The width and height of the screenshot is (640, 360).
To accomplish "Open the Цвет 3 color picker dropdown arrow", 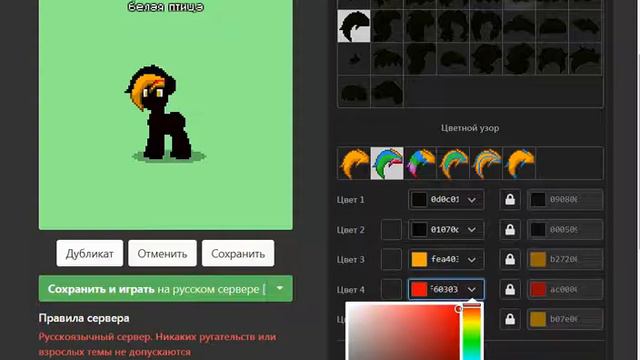I will click(471, 260).
